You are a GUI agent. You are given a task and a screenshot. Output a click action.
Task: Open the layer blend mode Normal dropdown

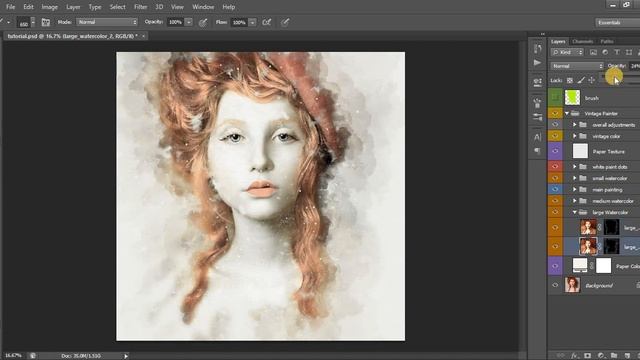(577, 66)
